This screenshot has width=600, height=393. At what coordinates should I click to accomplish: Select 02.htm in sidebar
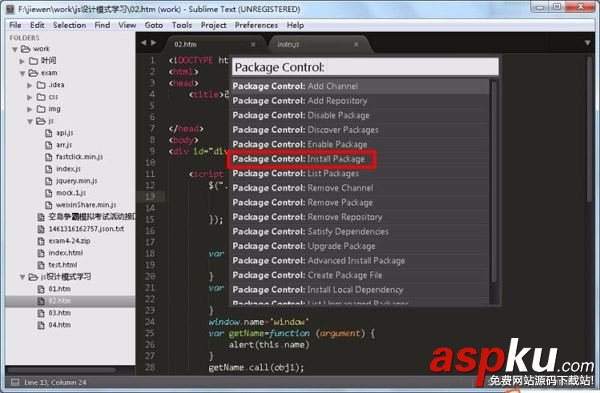pyautogui.click(x=59, y=301)
